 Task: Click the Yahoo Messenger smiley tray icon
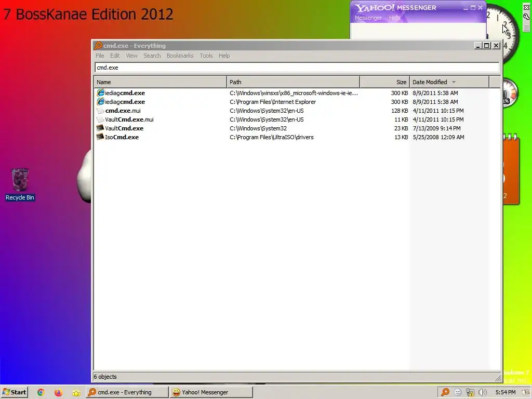pos(458,392)
